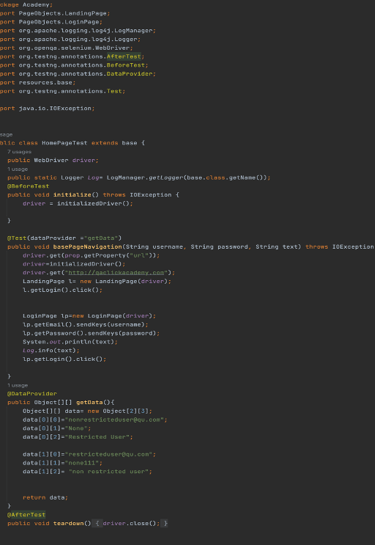Click the "1 usage" hint above the Logger declaration
Viewport: 375px width, 545px height.
18,169
